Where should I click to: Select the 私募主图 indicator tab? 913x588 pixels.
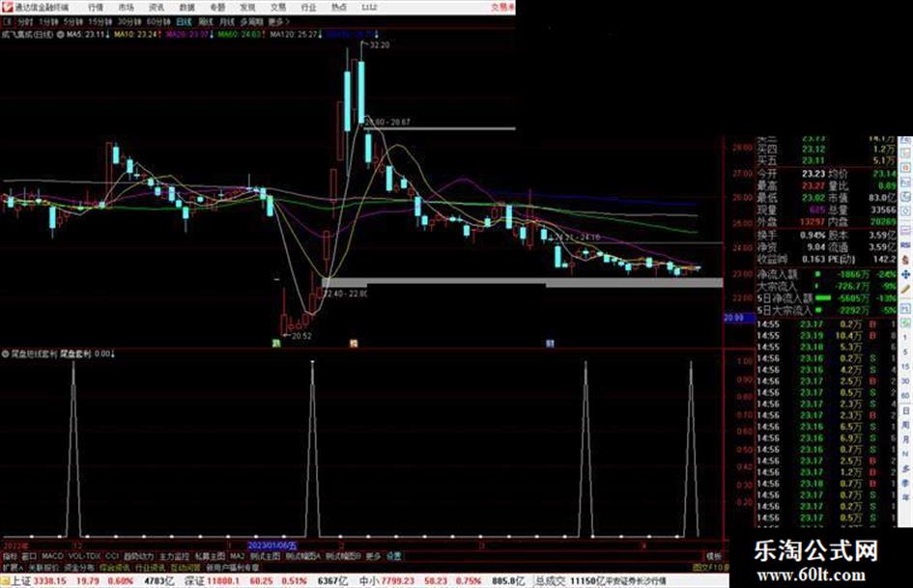tap(210, 556)
